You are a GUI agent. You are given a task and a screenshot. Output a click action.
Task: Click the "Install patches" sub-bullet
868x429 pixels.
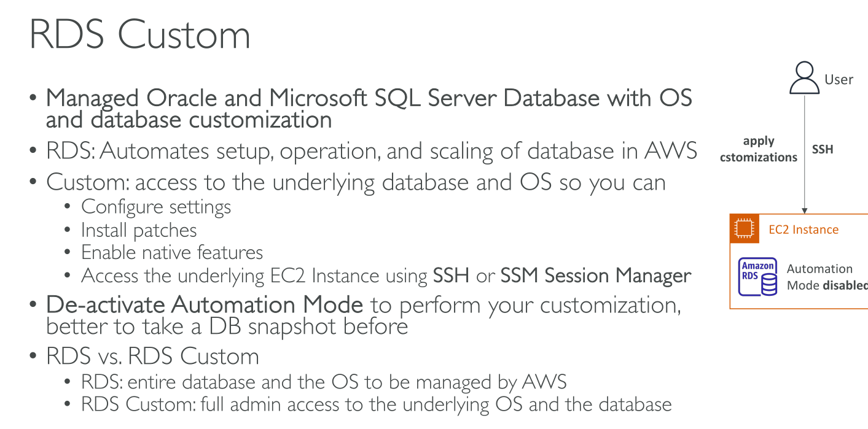[139, 230]
